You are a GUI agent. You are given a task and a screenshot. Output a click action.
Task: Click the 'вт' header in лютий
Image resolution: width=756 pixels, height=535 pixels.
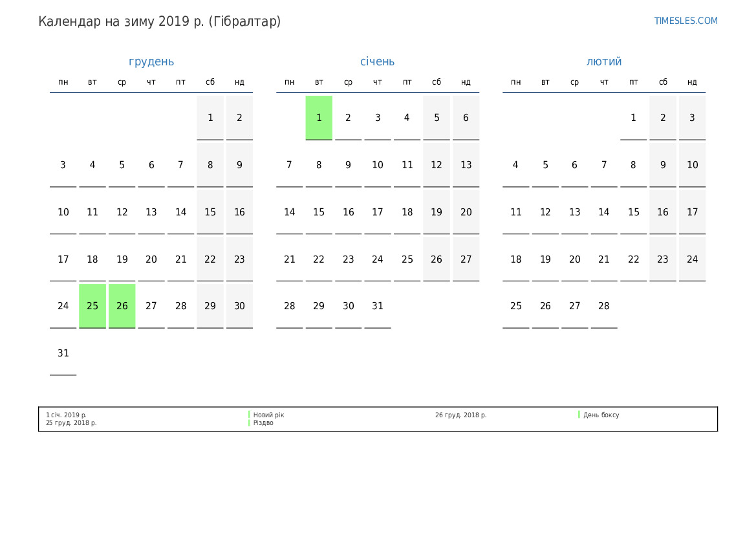pyautogui.click(x=545, y=82)
